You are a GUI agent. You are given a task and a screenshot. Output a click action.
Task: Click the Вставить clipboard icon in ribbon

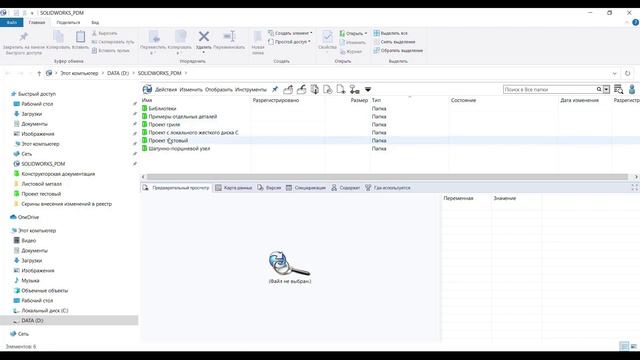point(80,36)
